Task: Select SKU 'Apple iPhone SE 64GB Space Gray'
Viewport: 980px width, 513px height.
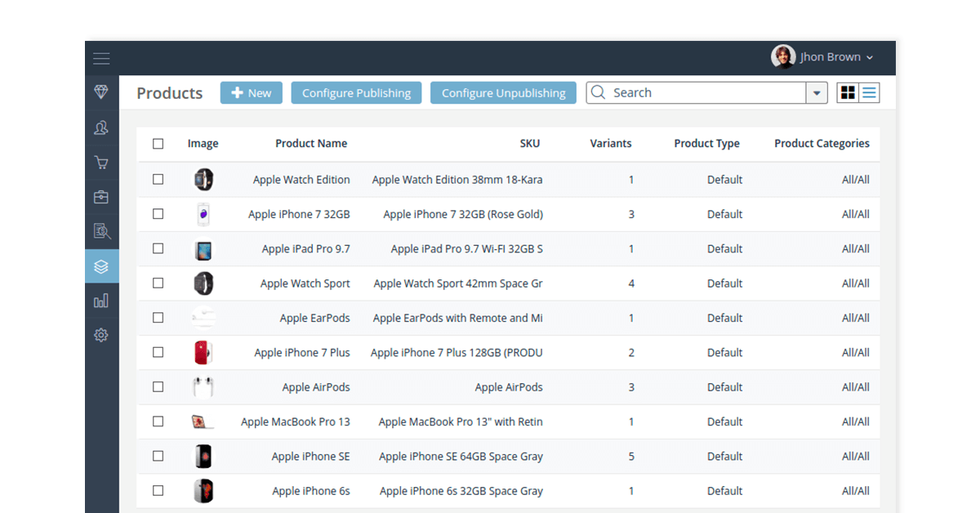Action: pyautogui.click(x=461, y=457)
